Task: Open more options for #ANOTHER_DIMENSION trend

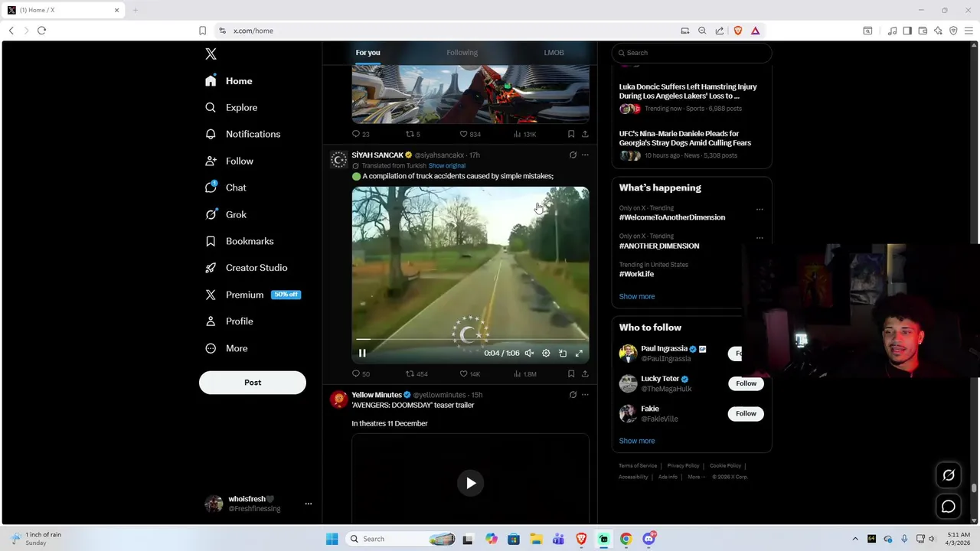Action: 759,238
